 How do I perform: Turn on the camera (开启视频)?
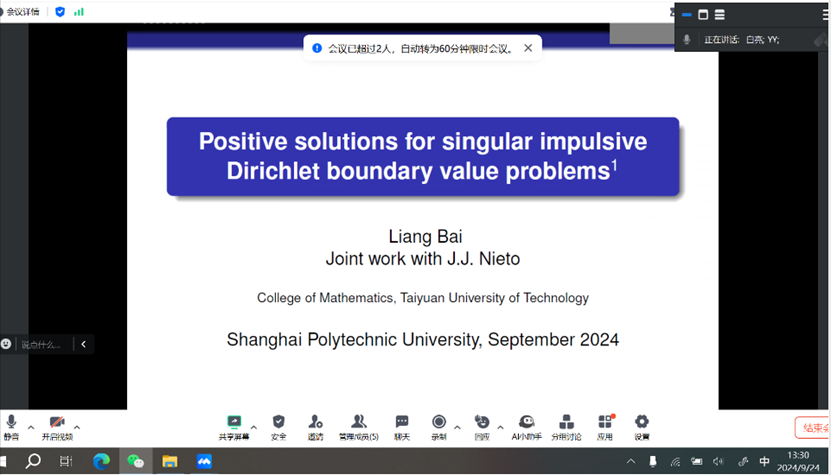57,424
